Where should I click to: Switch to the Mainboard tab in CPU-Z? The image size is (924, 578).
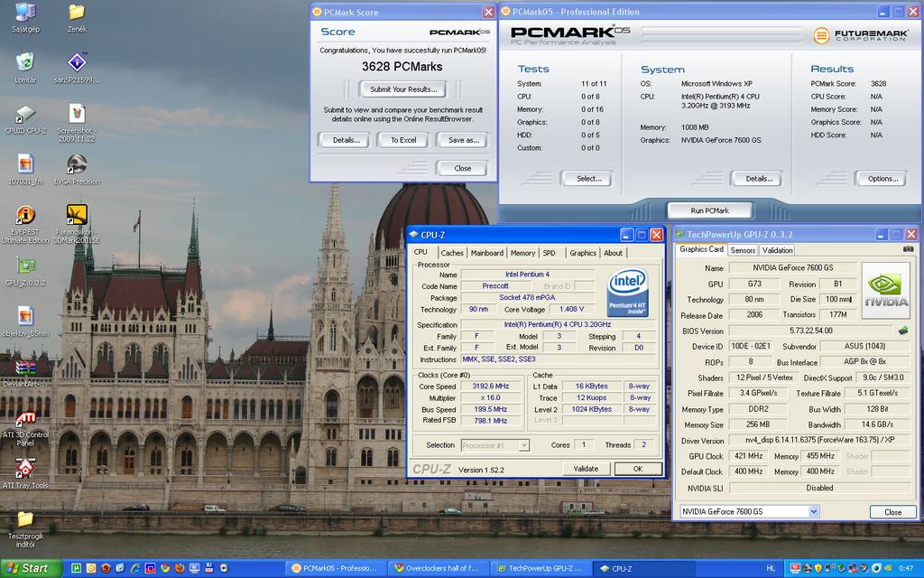click(486, 253)
